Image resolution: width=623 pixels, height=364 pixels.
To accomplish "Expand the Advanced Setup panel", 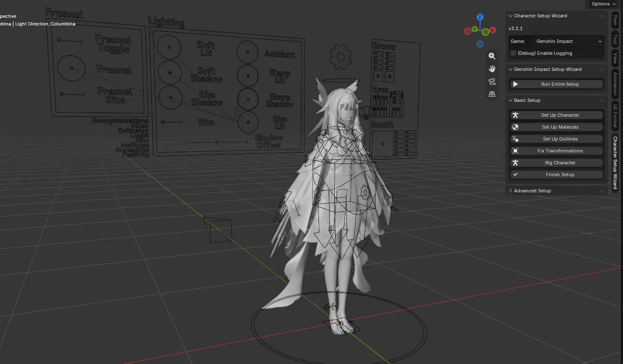I will click(511, 191).
